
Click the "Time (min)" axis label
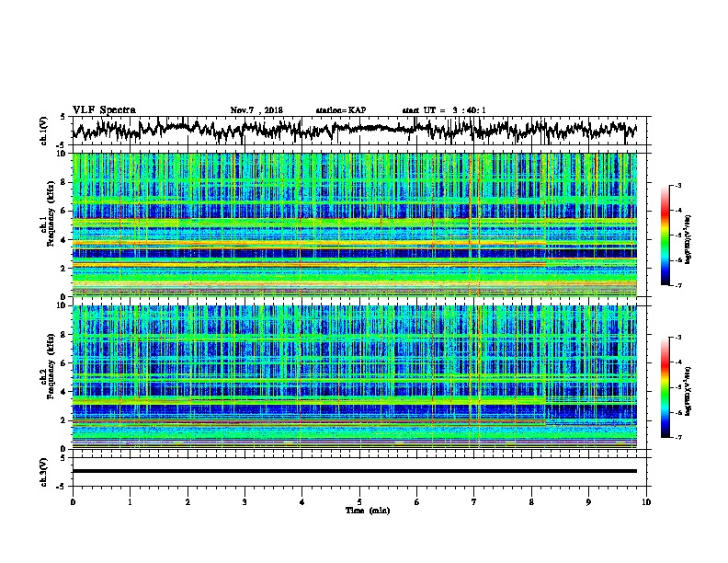click(368, 511)
